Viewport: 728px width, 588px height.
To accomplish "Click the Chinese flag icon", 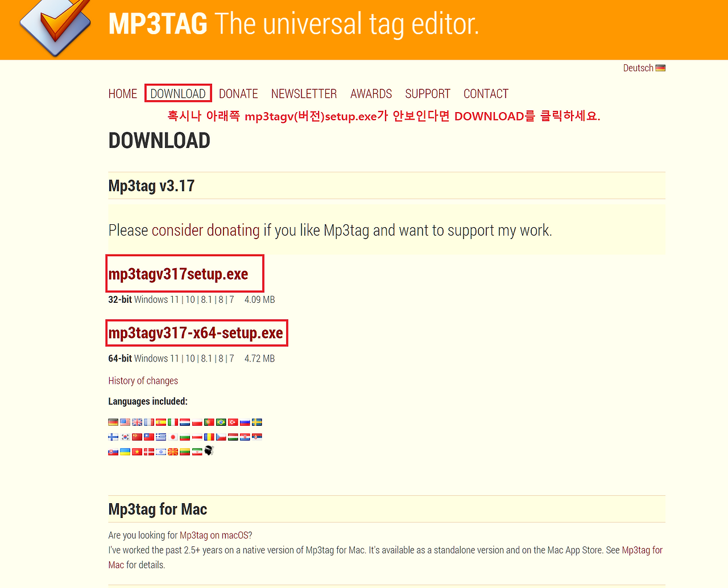I will [x=137, y=437].
